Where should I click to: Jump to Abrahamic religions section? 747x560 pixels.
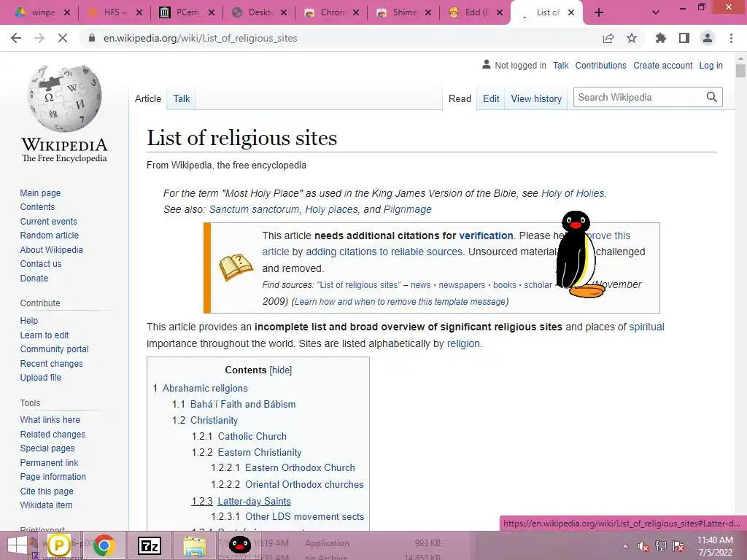[205, 388]
